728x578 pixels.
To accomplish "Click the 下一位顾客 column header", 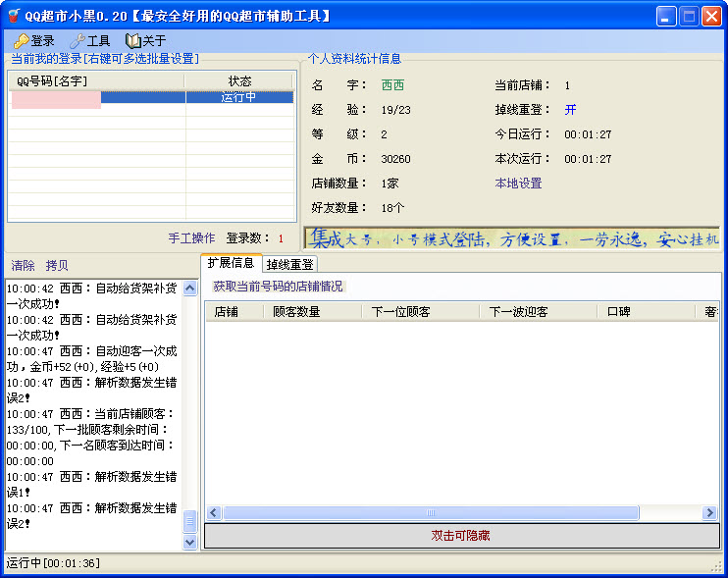I will (421, 311).
